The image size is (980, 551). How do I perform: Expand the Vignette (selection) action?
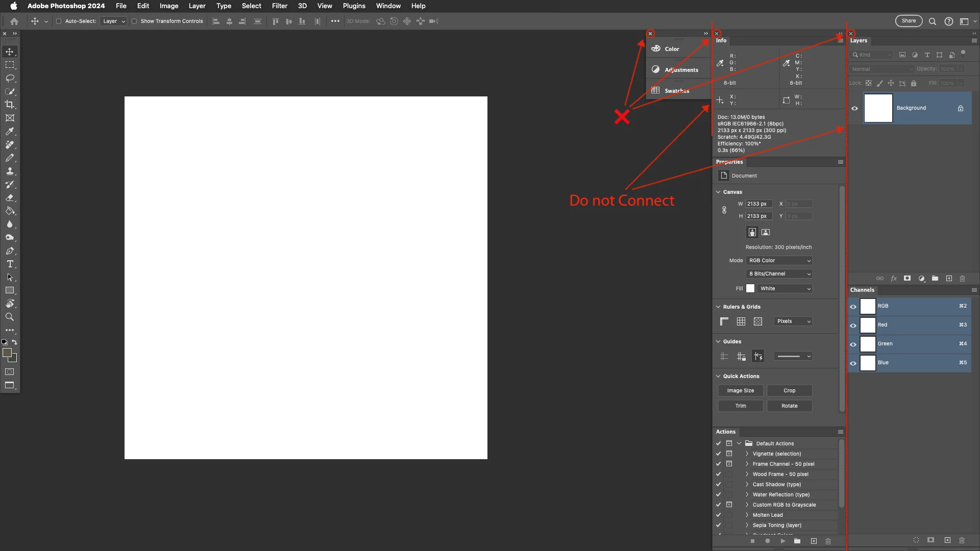click(747, 454)
